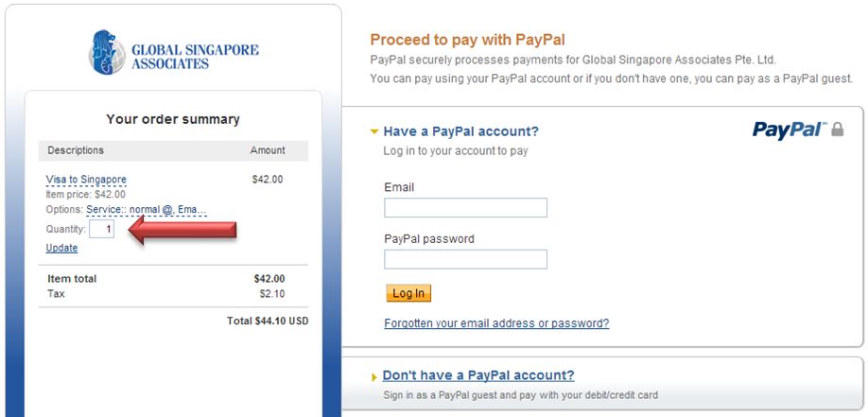Screen dimensions: 868x417
Task: Click the Email input field
Action: pos(465,208)
